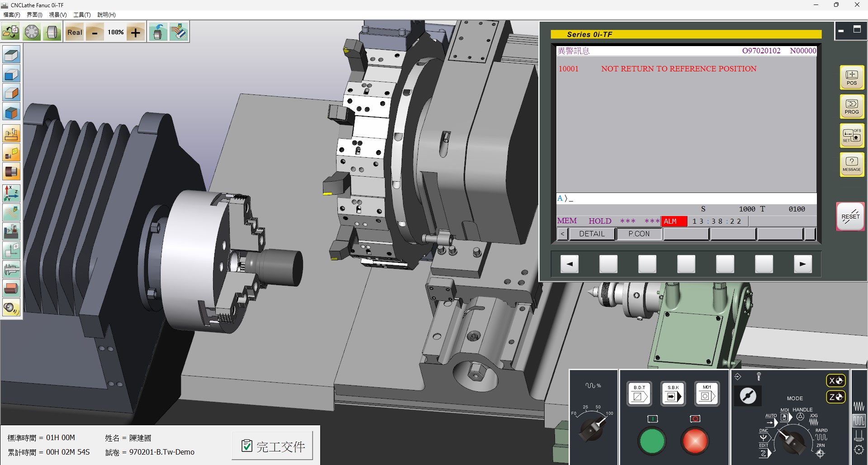The image size is (868, 465).
Task: Toggle the M01 optional stop button
Action: click(707, 394)
